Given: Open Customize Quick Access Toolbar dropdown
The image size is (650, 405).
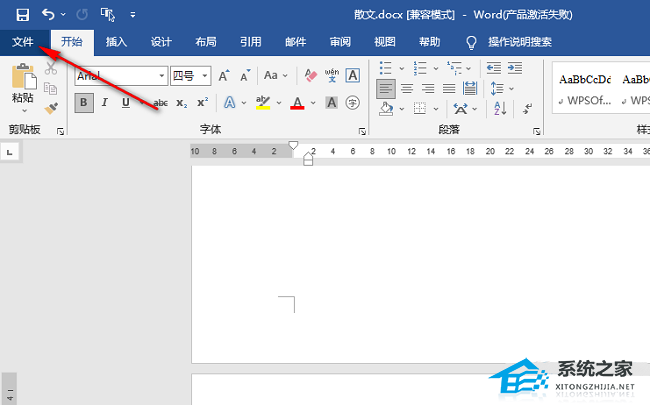Looking at the screenshot, I should click(133, 15).
